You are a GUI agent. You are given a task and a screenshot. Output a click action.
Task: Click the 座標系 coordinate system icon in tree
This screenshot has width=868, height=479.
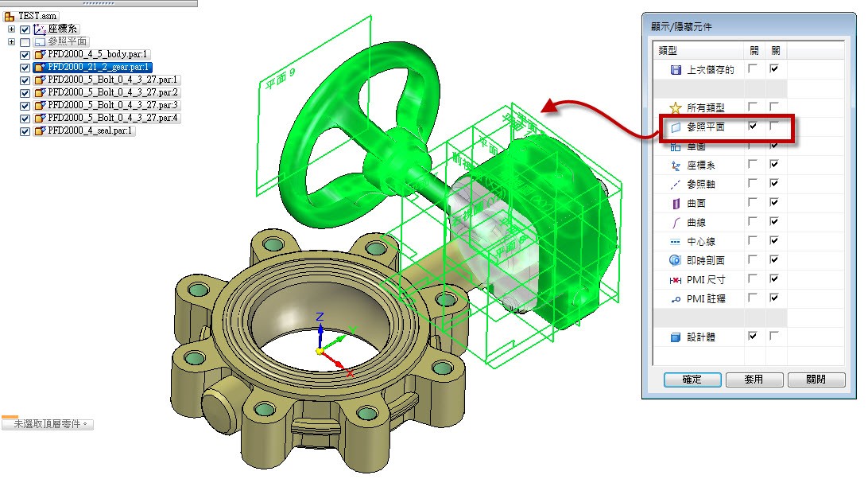(x=39, y=29)
